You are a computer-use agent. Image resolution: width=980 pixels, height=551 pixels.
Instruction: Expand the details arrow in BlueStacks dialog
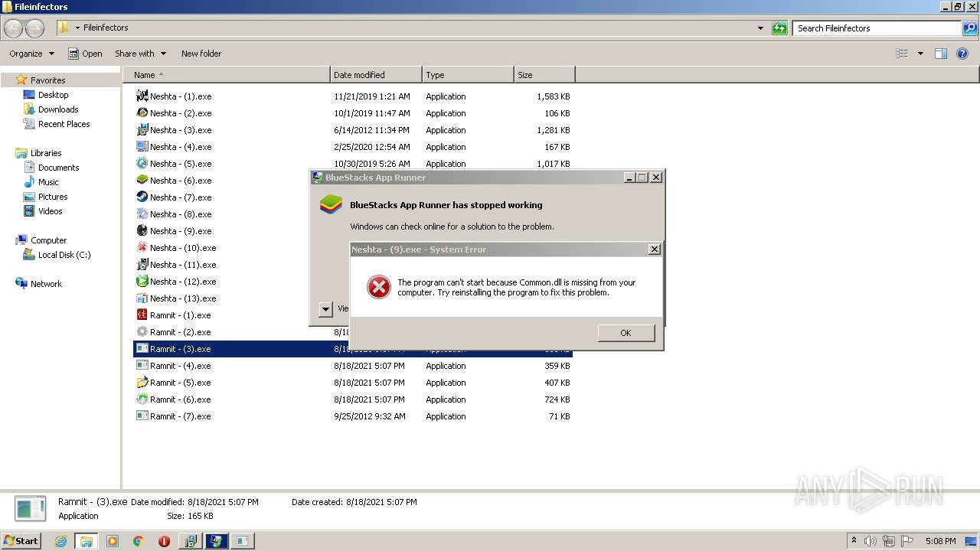[325, 309]
